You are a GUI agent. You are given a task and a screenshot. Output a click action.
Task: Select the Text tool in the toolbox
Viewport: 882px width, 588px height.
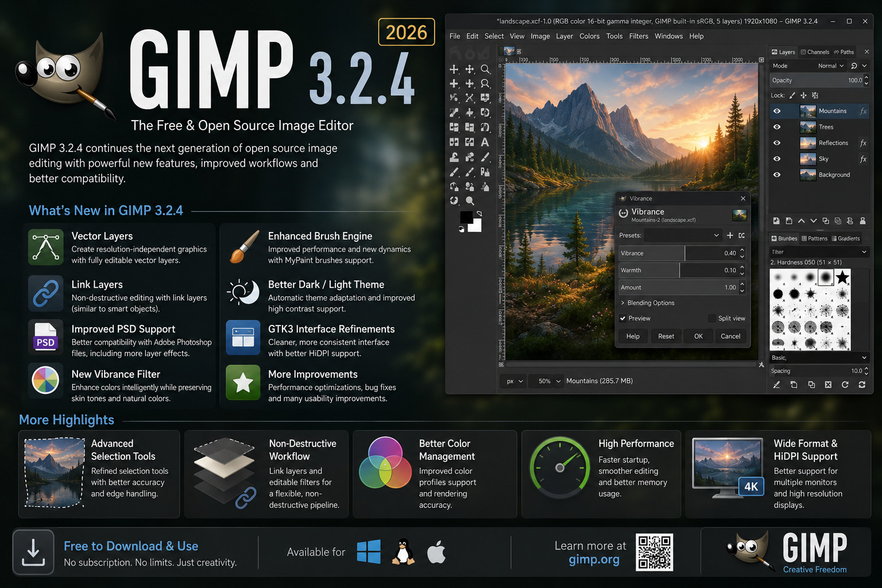tap(485, 142)
